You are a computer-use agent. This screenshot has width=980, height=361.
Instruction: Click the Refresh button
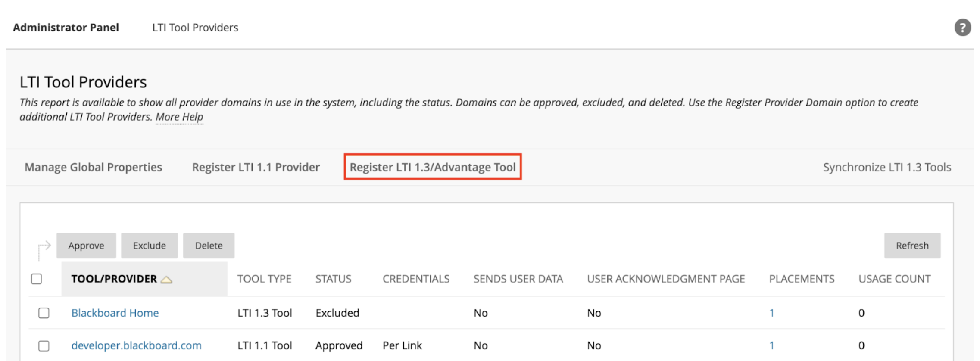point(912,246)
